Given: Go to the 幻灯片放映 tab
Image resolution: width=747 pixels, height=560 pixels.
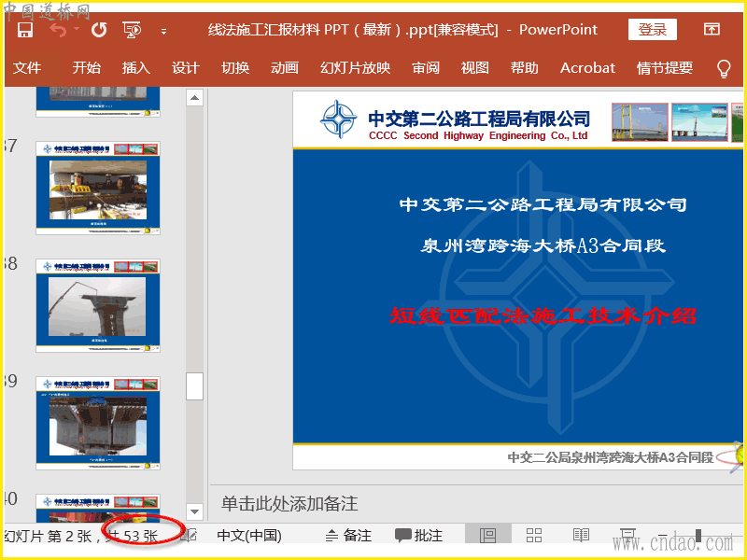Looking at the screenshot, I should (355, 67).
